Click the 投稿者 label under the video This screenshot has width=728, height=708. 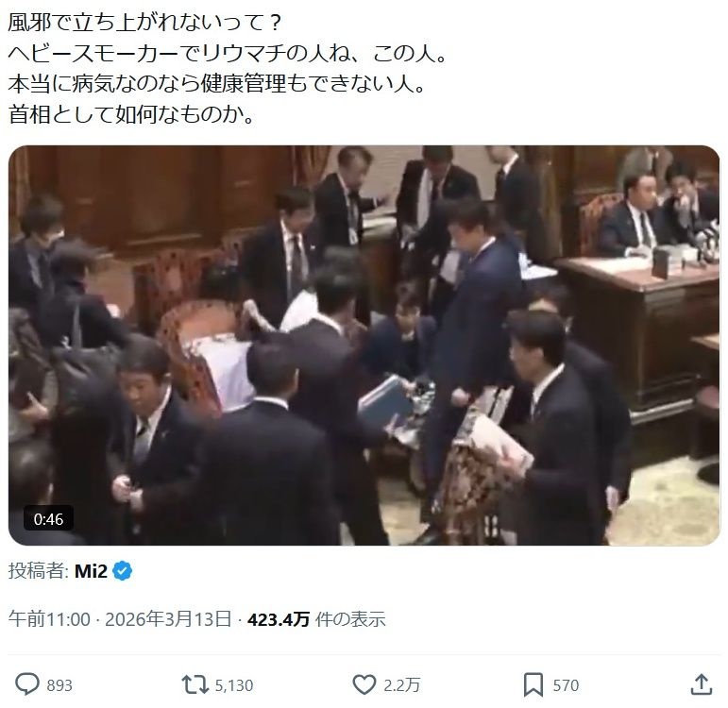(x=39, y=570)
